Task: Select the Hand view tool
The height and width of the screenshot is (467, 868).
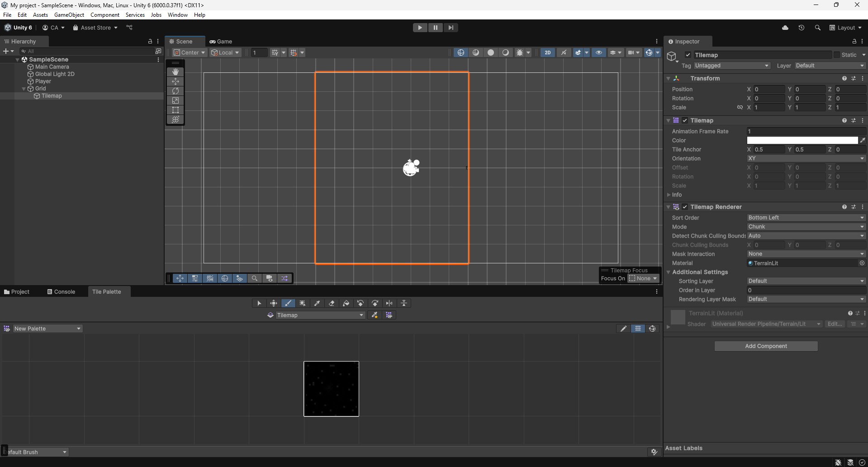Action: click(x=175, y=72)
